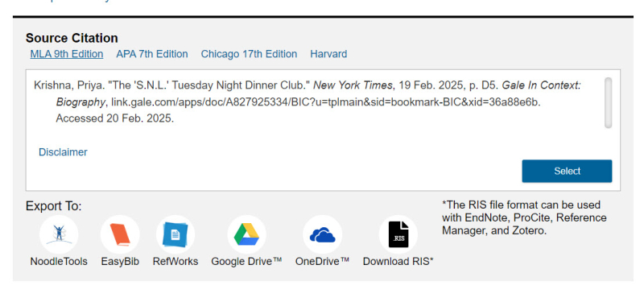Viewport: 644px width, 294px height.
Task: Click the 'Export To:' label
Action: click(x=54, y=206)
